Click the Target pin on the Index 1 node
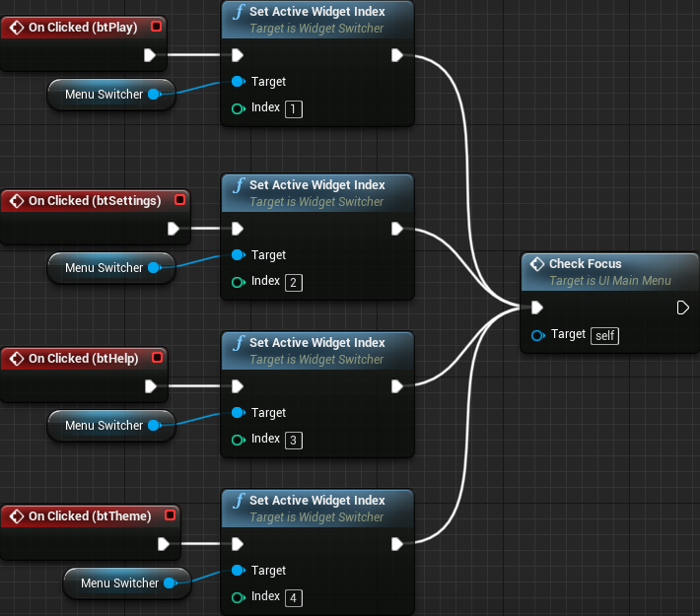This screenshot has width=700, height=616. 239,81
